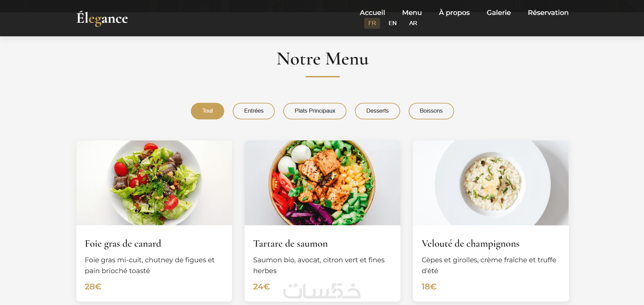Open the Tartare de saumon bowl image

322,183
